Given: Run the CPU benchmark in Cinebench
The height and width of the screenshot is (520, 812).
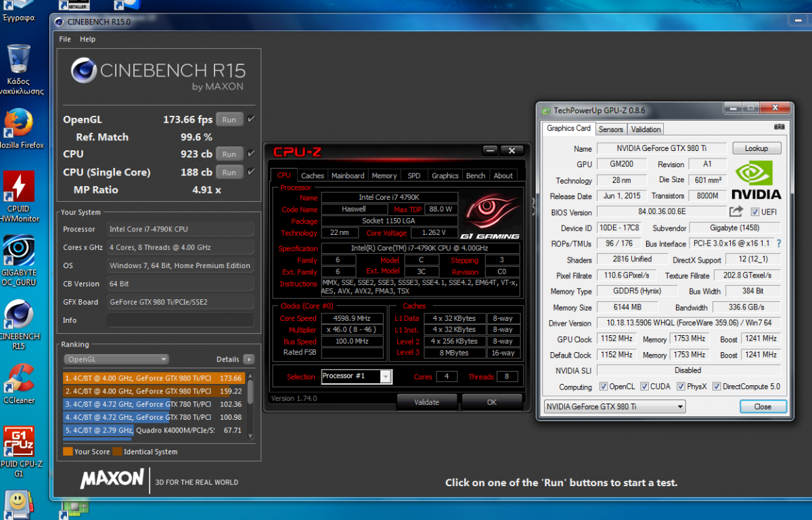Looking at the screenshot, I should (229, 154).
